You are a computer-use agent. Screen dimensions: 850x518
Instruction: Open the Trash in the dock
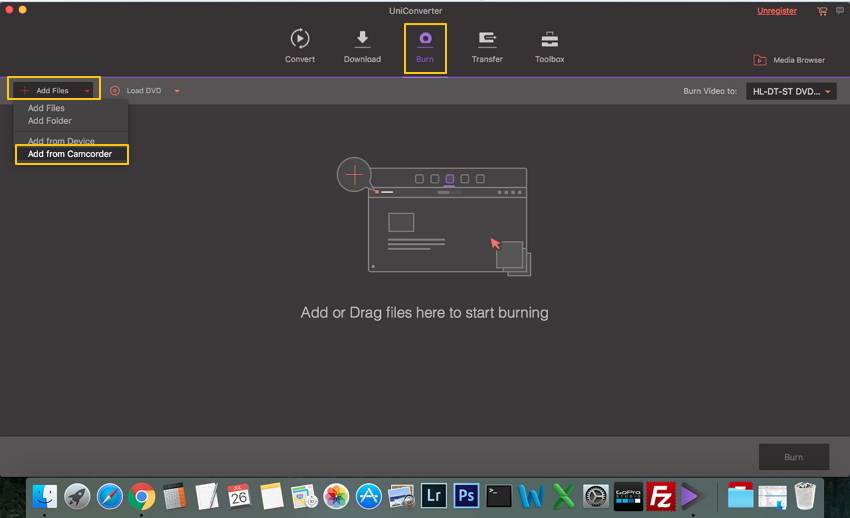click(805, 496)
